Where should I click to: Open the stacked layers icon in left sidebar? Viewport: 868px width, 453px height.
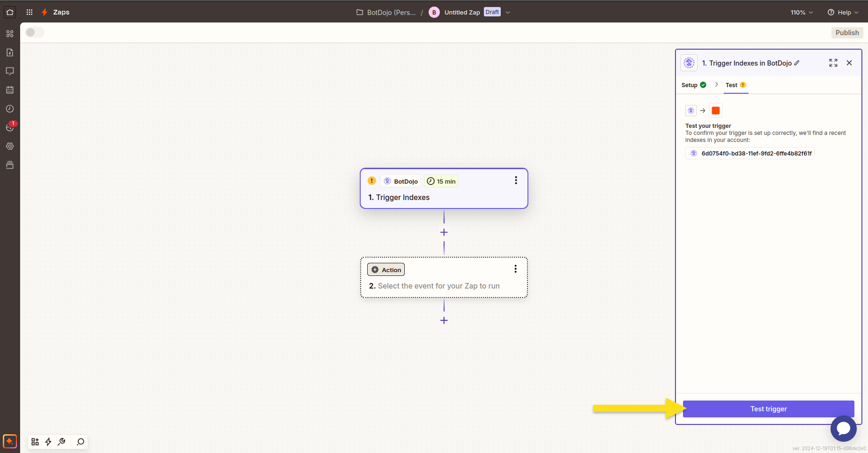tap(10, 165)
